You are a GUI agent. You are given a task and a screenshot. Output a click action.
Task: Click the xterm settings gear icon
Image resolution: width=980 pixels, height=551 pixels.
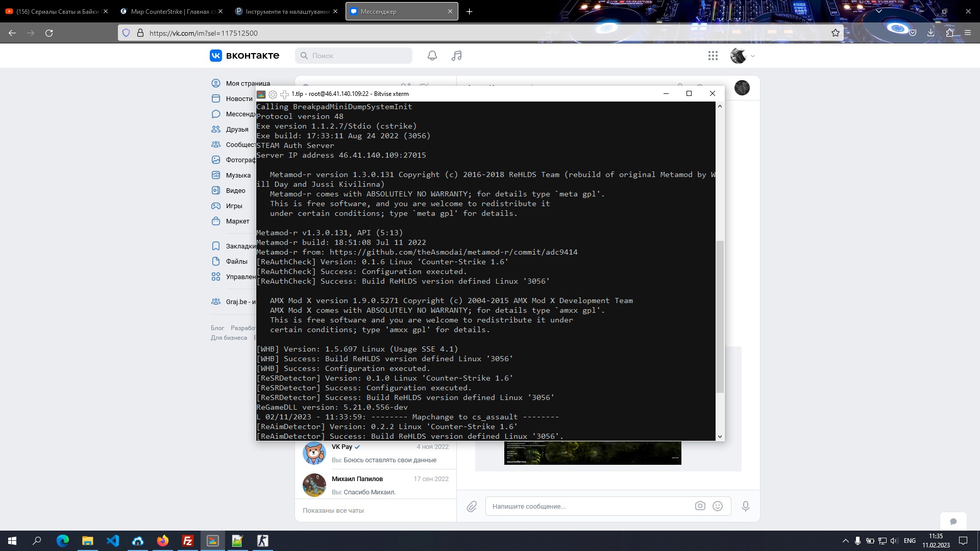[273, 94]
